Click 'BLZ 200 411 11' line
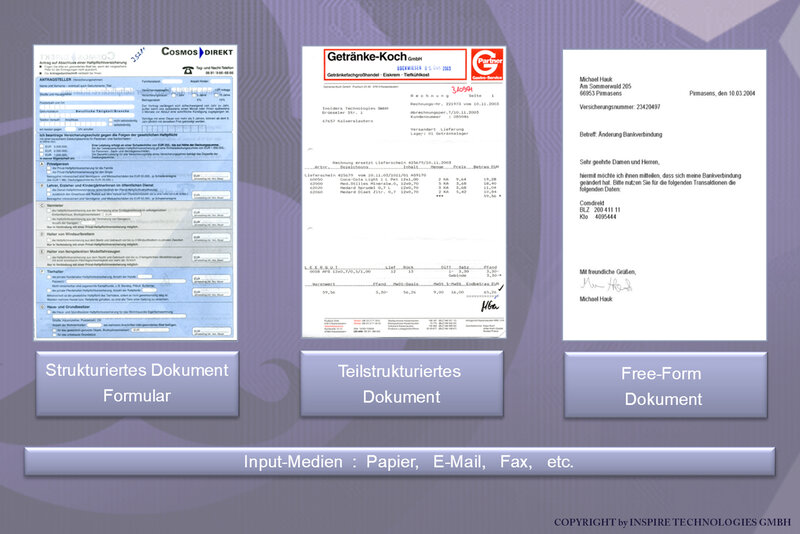 coord(600,210)
